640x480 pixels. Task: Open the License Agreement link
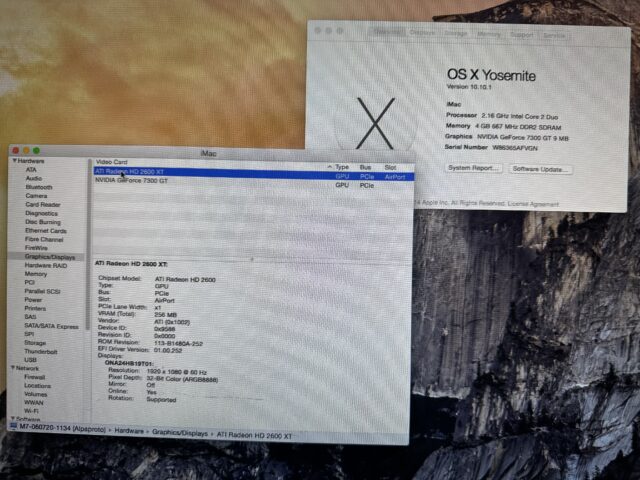click(533, 204)
